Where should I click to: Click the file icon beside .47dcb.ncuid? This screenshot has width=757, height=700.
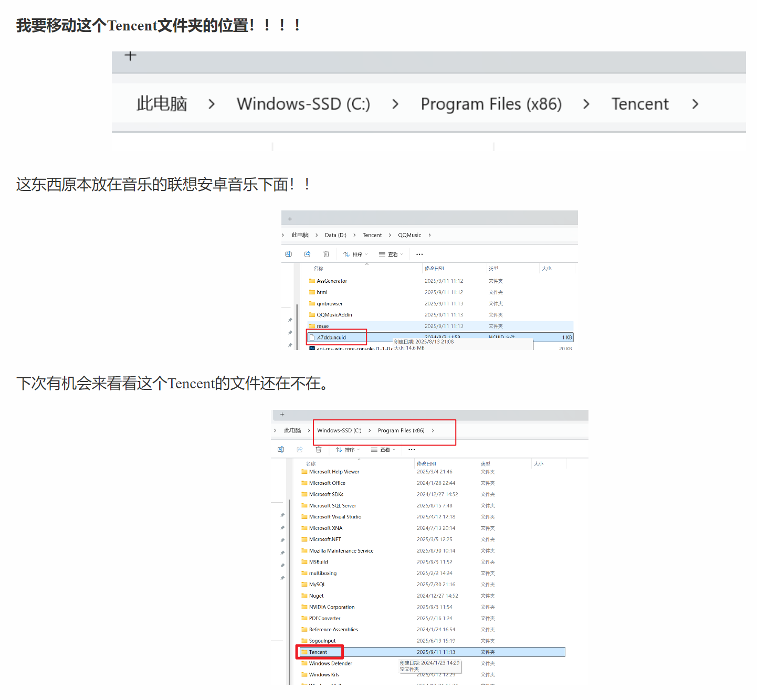pos(312,337)
